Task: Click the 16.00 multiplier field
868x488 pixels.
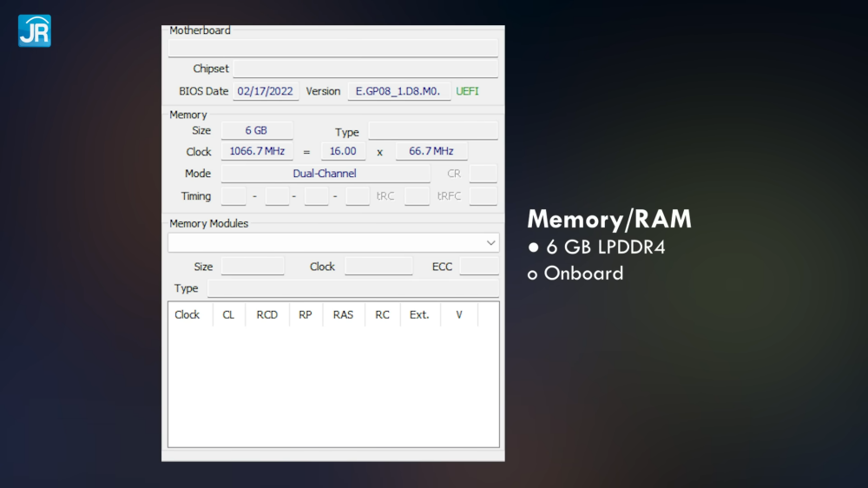Action: [x=343, y=151]
